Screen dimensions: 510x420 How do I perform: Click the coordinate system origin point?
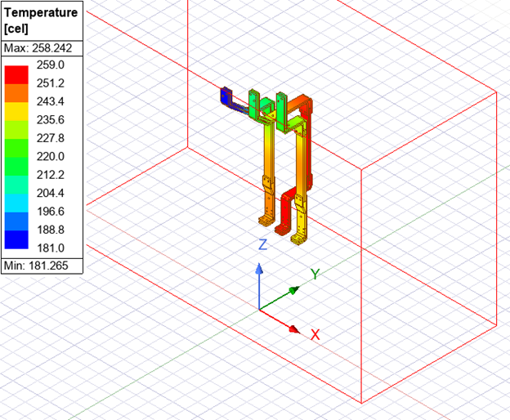point(259,310)
